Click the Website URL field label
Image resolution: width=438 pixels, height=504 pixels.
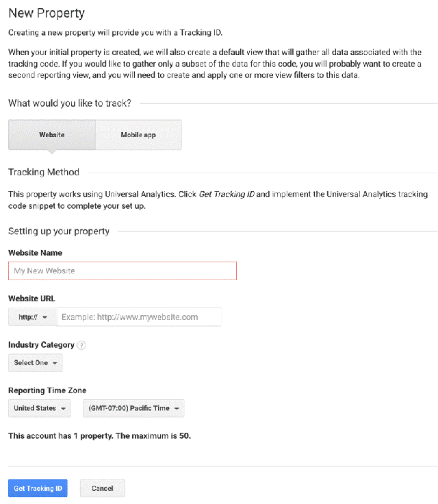point(31,299)
